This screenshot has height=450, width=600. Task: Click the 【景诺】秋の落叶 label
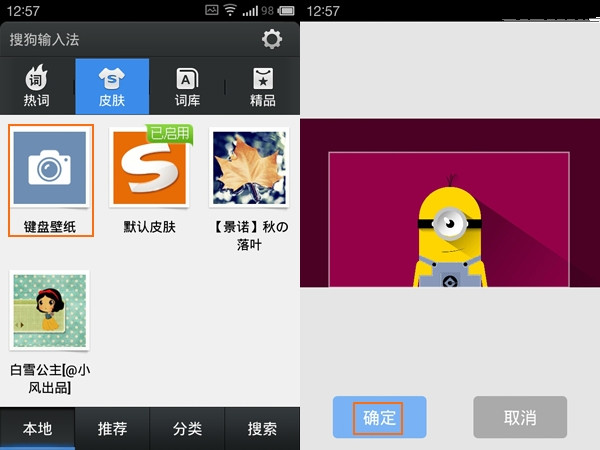[249, 235]
